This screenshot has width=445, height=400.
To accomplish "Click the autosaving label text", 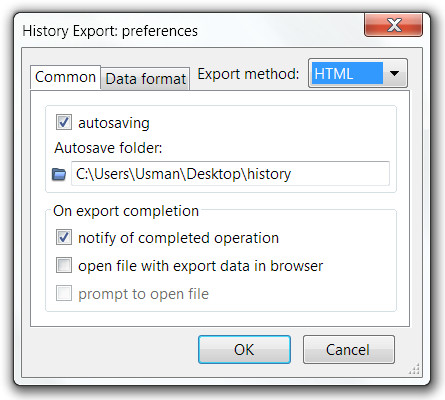I will click(x=114, y=123).
